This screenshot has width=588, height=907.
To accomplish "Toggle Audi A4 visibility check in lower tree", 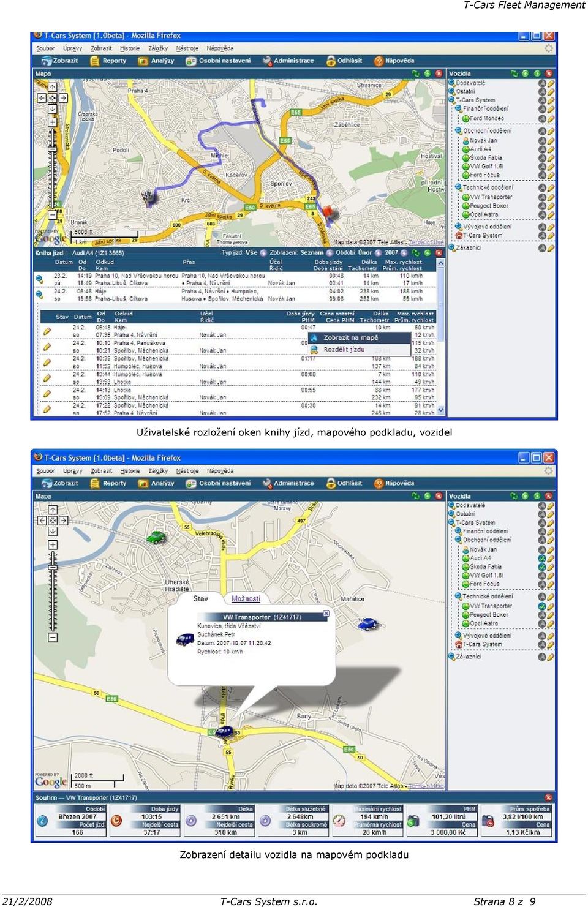I will 542,559.
